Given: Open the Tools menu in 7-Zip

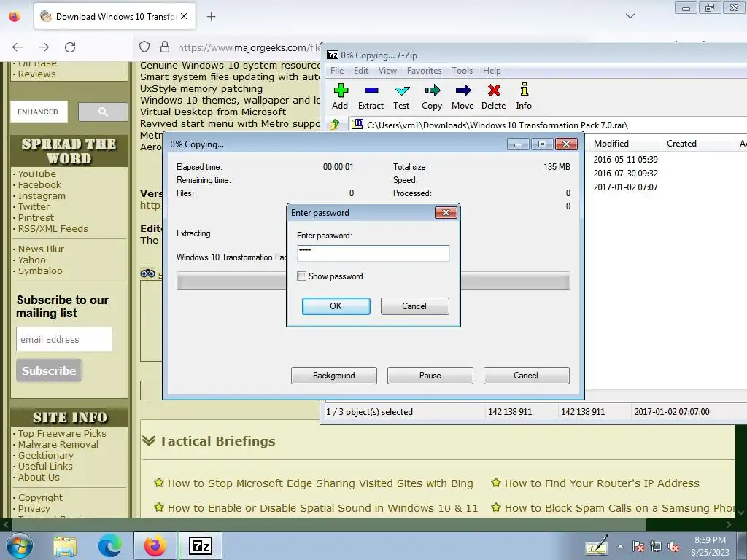Looking at the screenshot, I should [x=462, y=71].
